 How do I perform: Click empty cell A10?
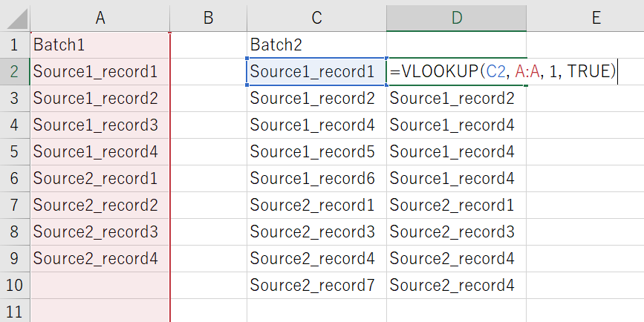point(100,285)
